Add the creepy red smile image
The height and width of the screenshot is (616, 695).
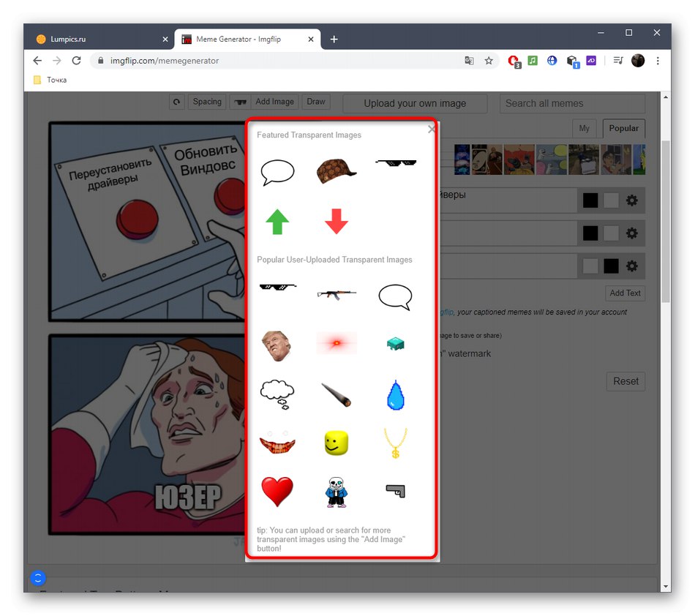[x=277, y=443]
